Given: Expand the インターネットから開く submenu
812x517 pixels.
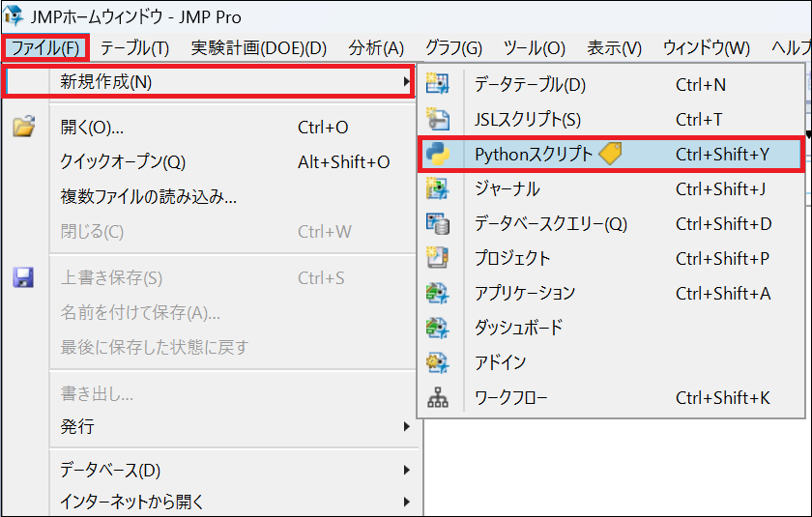Looking at the screenshot, I should tap(233, 502).
